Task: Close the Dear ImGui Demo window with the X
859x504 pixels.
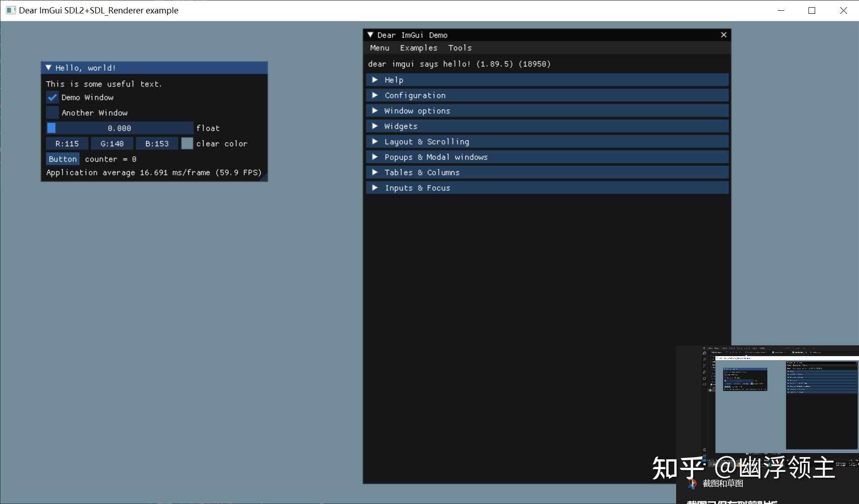Action: point(724,35)
